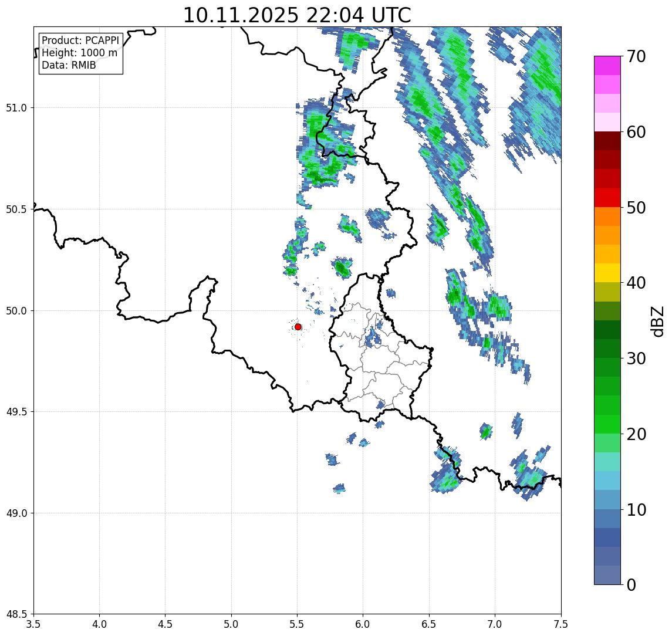Click the latitude axis label 49.0
This screenshot has height=636, width=672.
tap(16, 513)
